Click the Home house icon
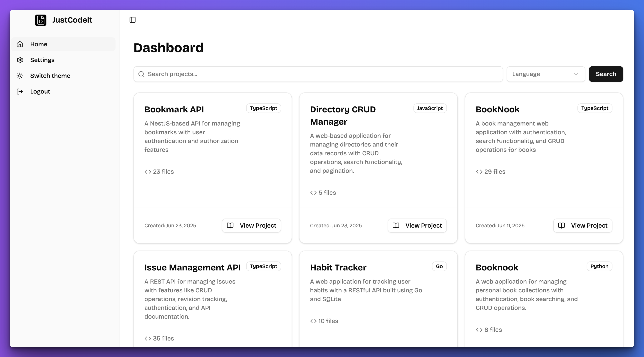The image size is (644, 357). (20, 44)
